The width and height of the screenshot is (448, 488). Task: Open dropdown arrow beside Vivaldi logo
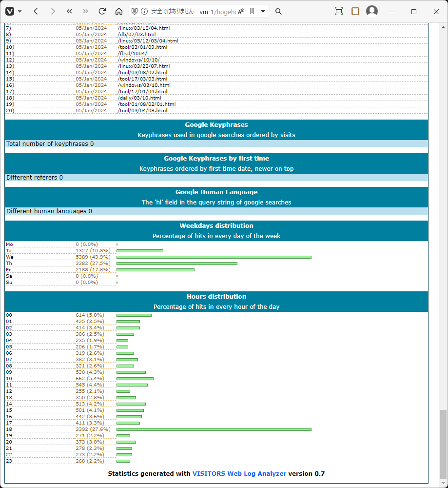(19, 12)
